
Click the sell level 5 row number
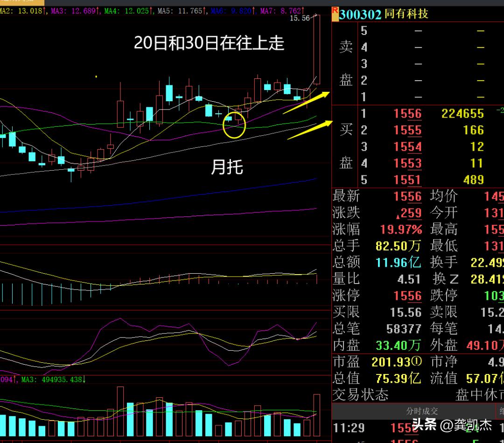click(364, 31)
